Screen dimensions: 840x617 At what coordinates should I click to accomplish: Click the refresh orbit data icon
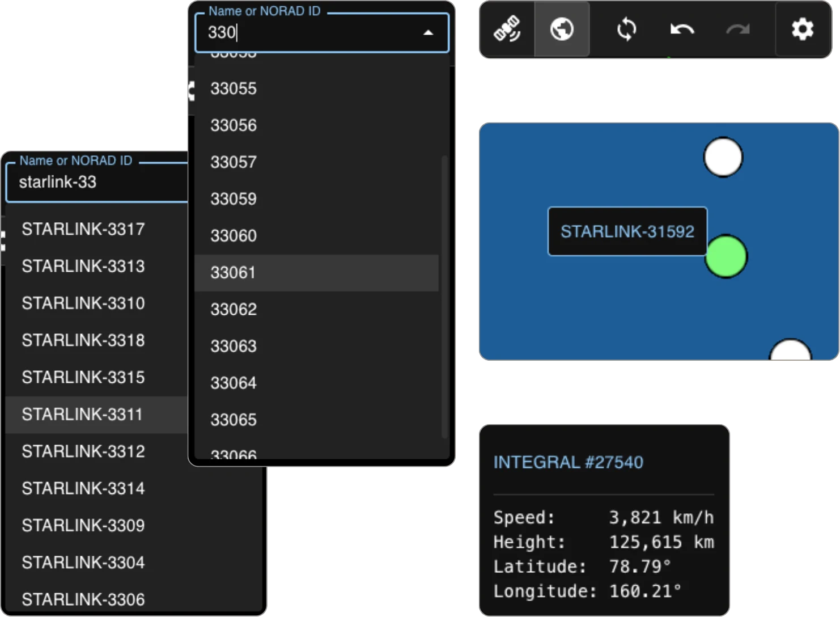pyautogui.click(x=626, y=29)
